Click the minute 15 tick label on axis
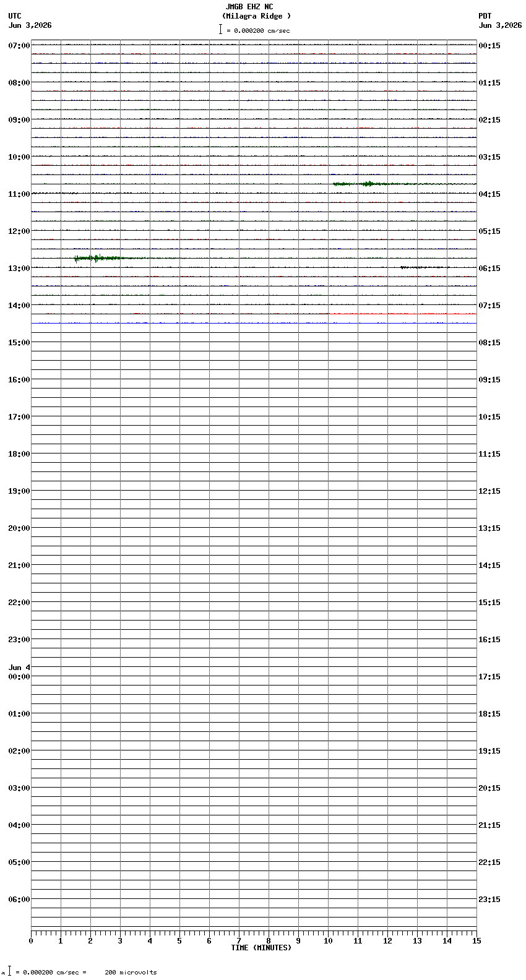The height and width of the screenshot is (980, 526). [x=476, y=941]
